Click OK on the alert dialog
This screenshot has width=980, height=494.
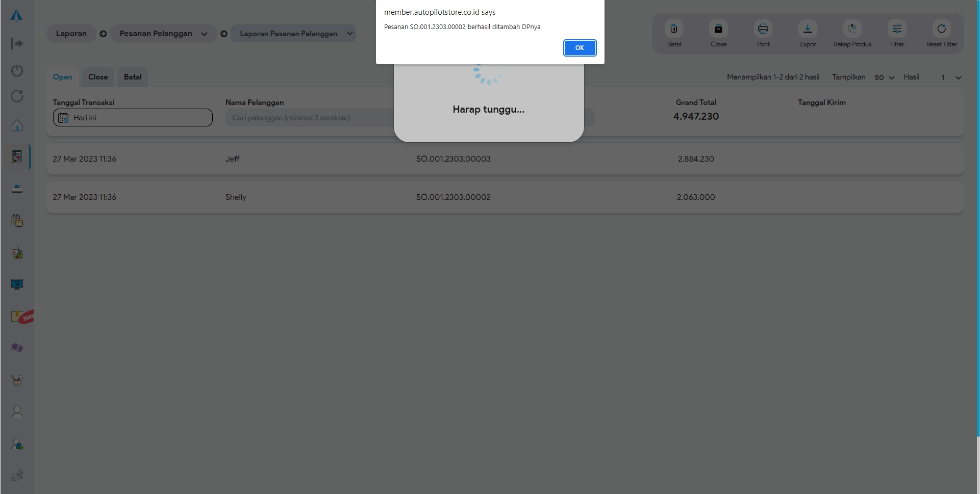point(580,48)
